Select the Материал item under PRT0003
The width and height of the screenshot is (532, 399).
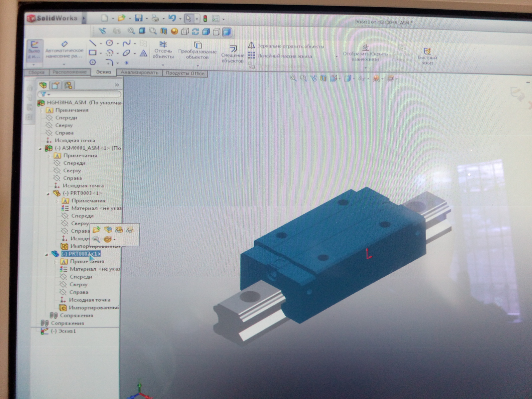(91, 208)
